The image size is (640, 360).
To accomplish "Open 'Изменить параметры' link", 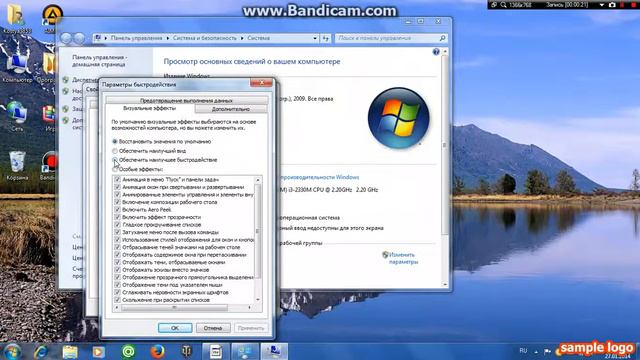I will click(x=403, y=258).
